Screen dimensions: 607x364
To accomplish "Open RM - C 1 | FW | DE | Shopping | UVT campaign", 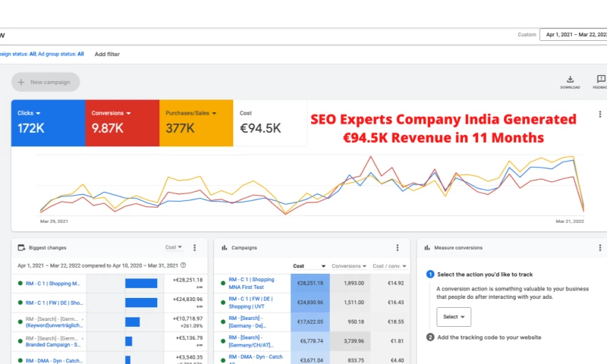I will coord(250,303).
